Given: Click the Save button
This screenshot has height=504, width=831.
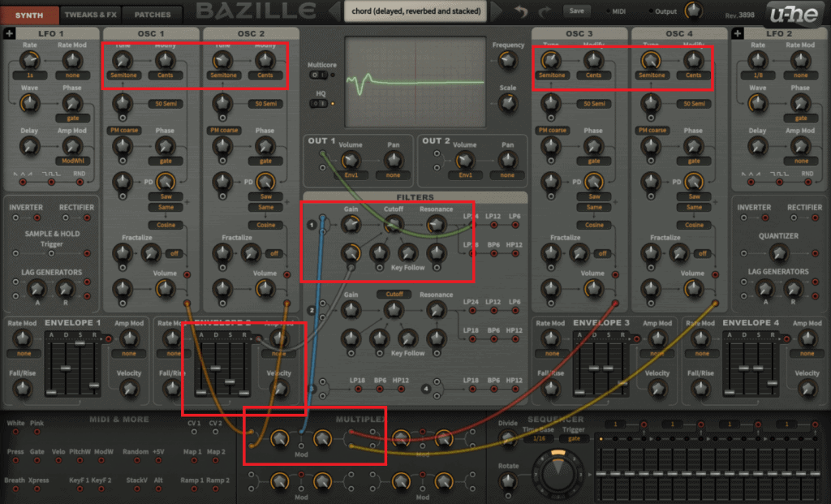Looking at the screenshot, I should 576,11.
